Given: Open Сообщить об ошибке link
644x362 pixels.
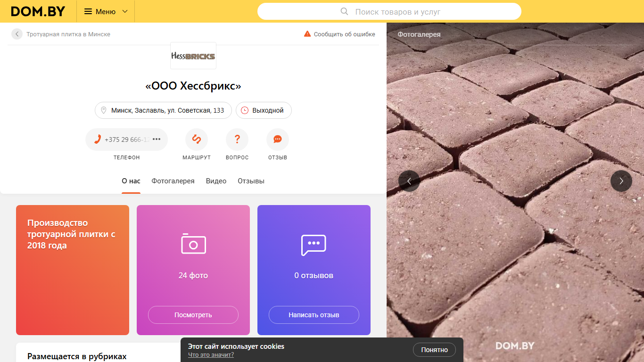Looking at the screenshot, I should [345, 34].
